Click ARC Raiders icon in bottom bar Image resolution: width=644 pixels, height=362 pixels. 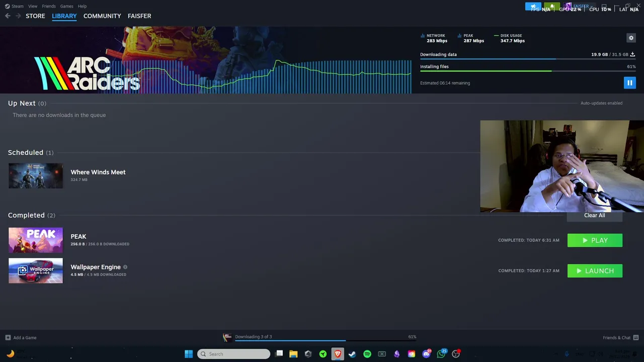[227, 337]
